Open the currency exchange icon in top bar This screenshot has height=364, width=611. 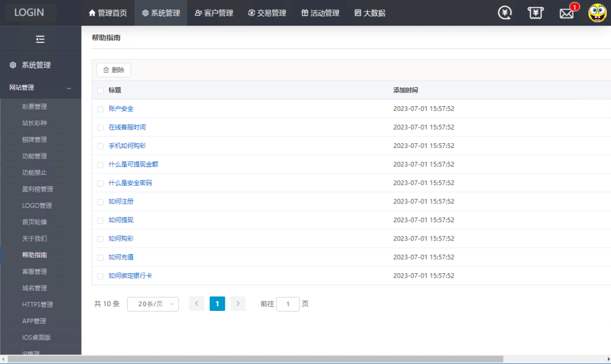pos(504,12)
